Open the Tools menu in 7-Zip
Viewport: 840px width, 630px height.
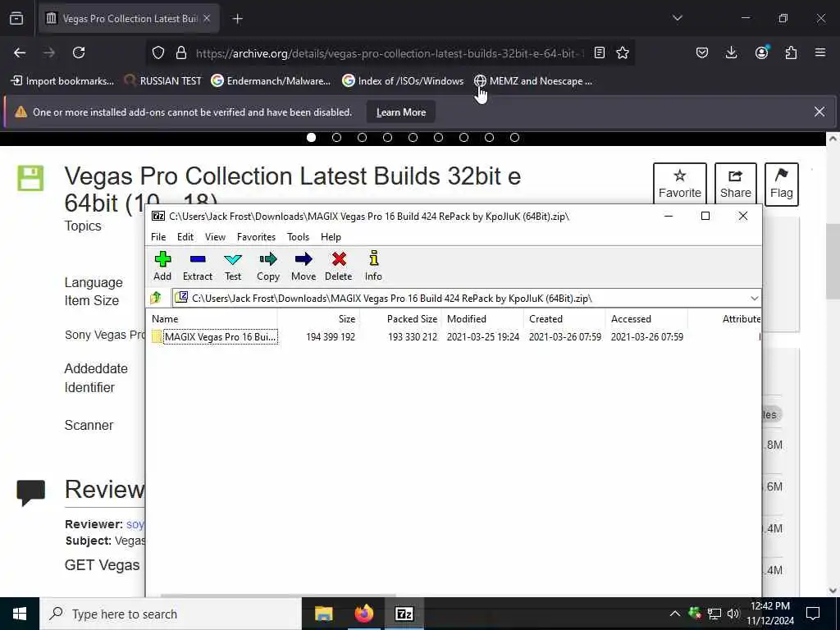(x=298, y=237)
